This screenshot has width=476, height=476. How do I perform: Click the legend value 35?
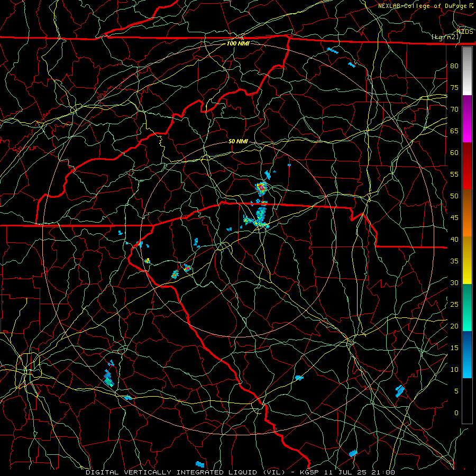coord(454,261)
